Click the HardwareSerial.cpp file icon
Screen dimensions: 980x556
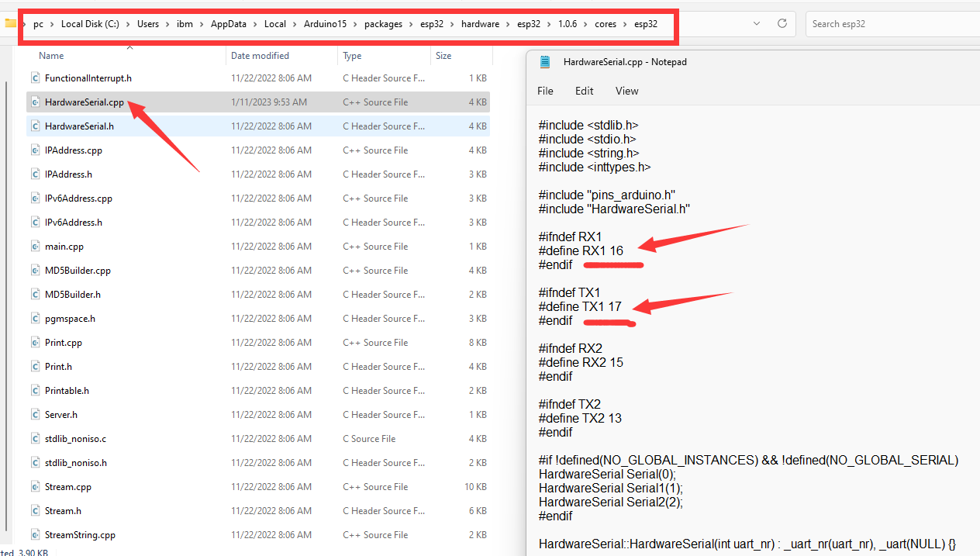tap(35, 102)
